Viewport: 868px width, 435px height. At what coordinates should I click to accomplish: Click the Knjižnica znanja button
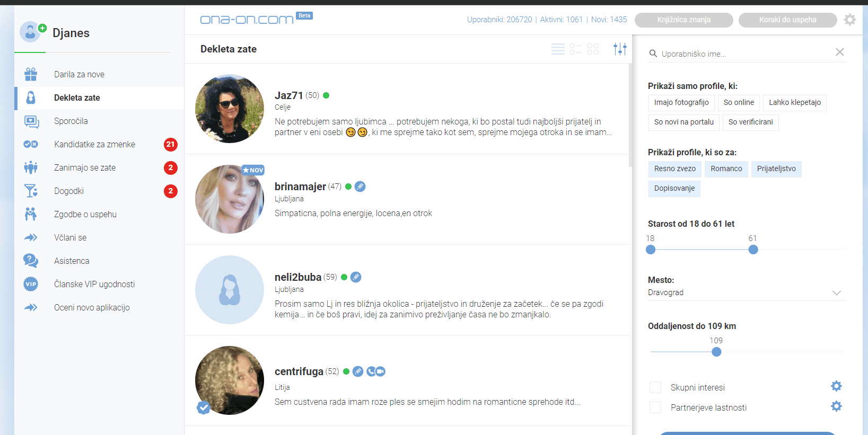pos(683,20)
